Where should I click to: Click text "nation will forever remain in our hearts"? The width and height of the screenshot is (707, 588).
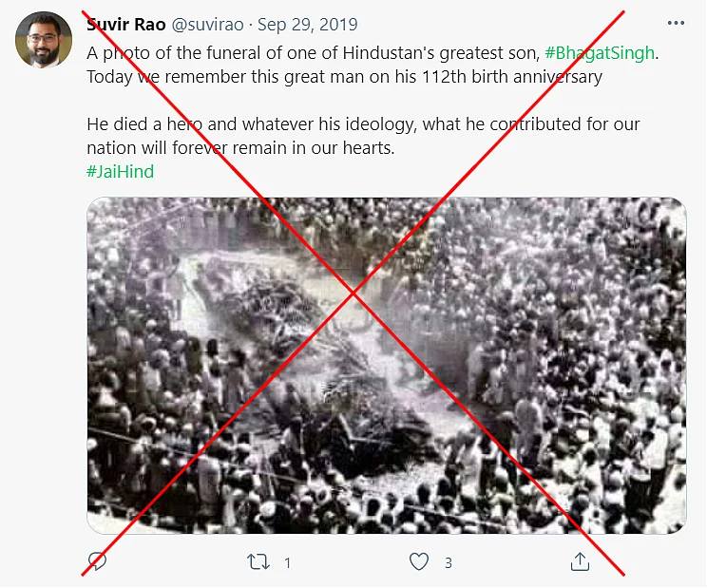click(x=240, y=148)
